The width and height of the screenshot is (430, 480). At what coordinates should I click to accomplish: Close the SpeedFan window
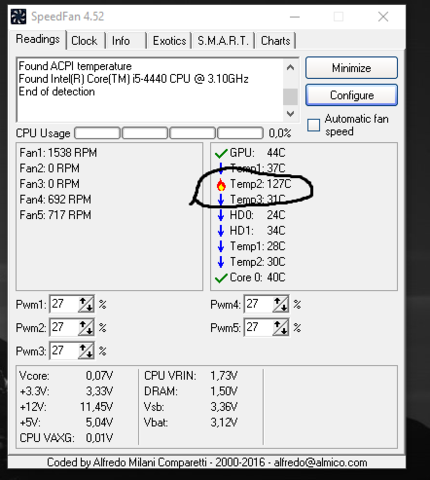(x=383, y=17)
